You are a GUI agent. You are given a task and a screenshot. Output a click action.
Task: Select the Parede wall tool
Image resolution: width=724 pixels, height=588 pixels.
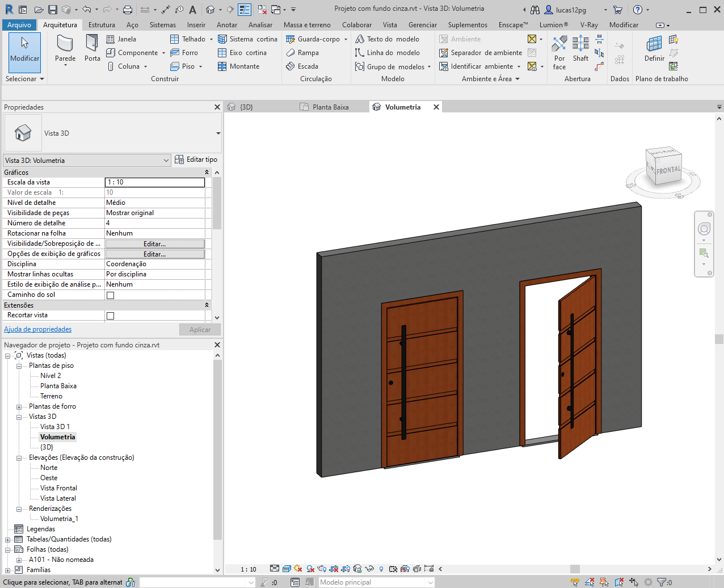[x=65, y=48]
